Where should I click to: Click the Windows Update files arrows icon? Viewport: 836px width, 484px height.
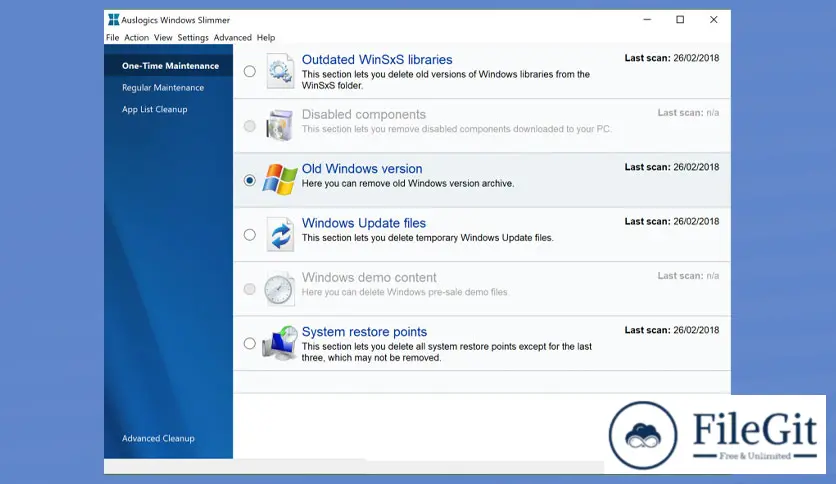click(280, 234)
